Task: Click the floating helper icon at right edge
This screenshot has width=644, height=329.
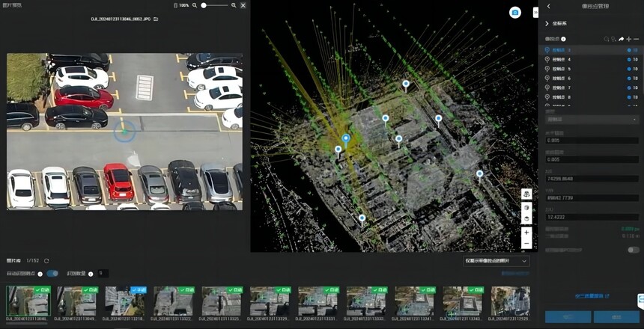Action: coord(640,301)
